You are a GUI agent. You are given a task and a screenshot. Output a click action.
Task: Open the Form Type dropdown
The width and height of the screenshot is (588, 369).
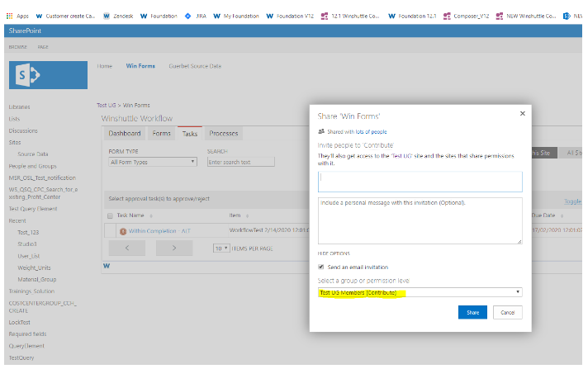point(153,162)
